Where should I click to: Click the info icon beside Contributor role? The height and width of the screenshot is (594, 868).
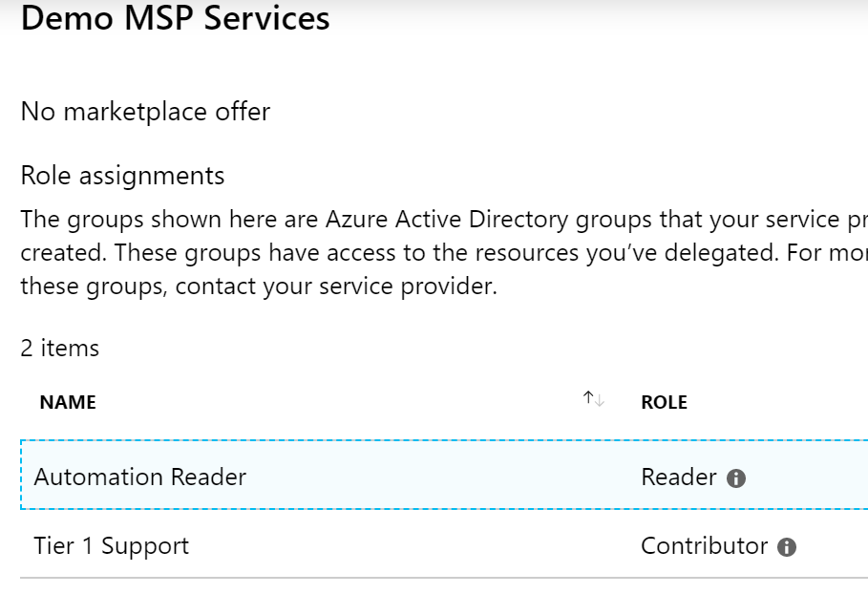click(x=787, y=547)
